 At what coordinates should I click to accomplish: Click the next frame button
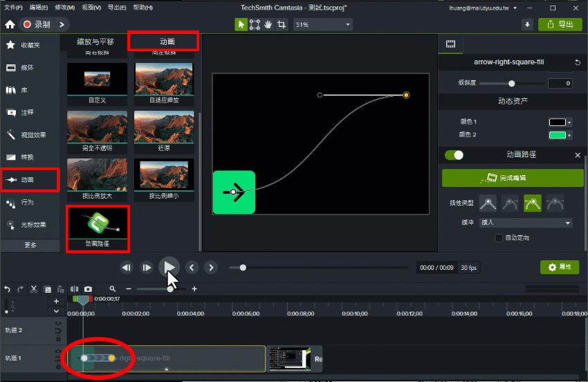pyautogui.click(x=146, y=268)
